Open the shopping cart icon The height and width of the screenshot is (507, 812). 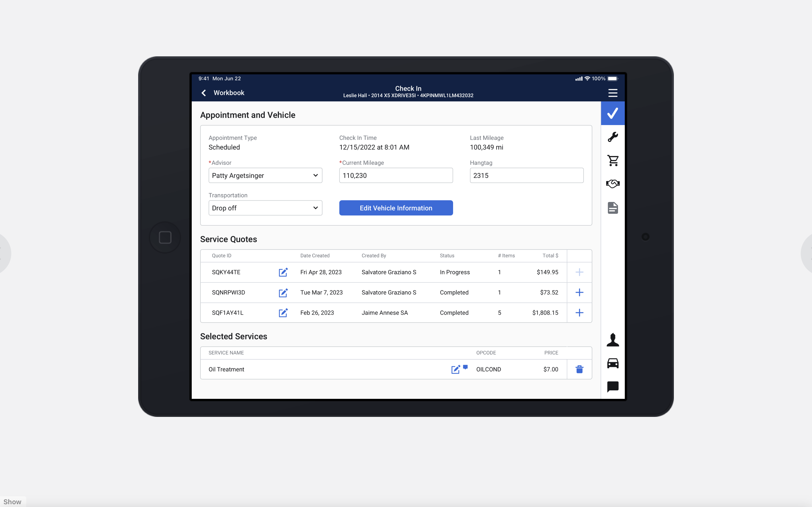click(x=613, y=161)
